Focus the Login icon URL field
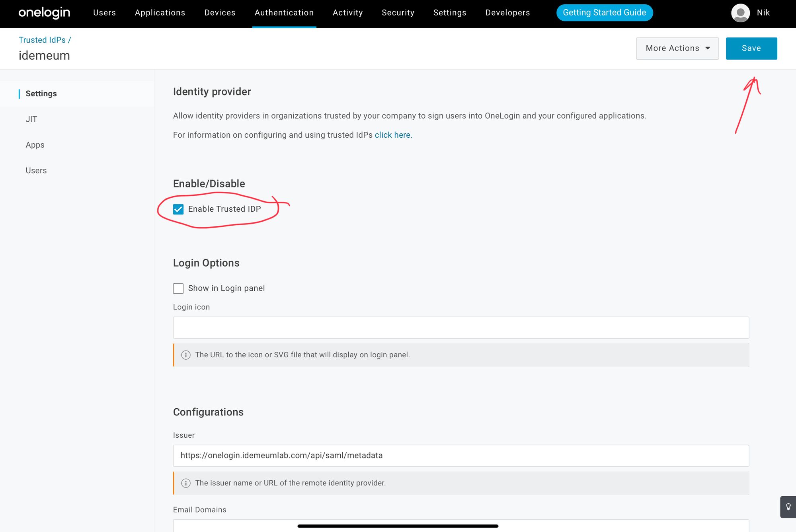The image size is (796, 532). (x=461, y=327)
